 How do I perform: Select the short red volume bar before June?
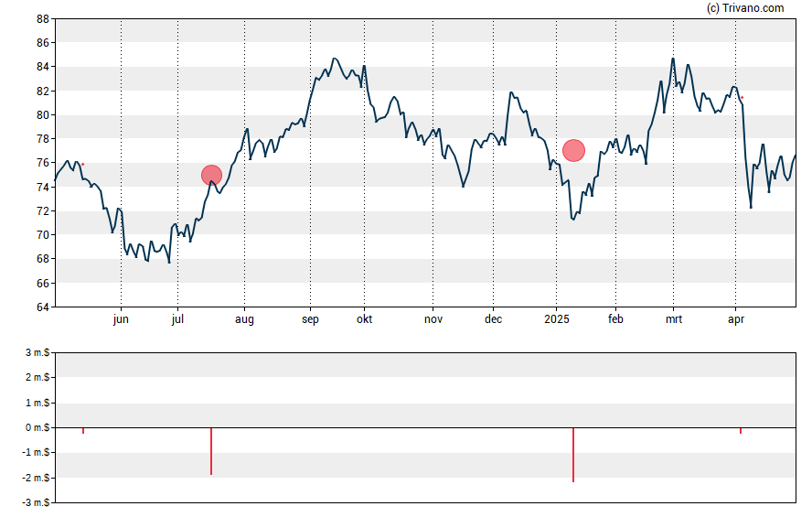[x=83, y=431]
